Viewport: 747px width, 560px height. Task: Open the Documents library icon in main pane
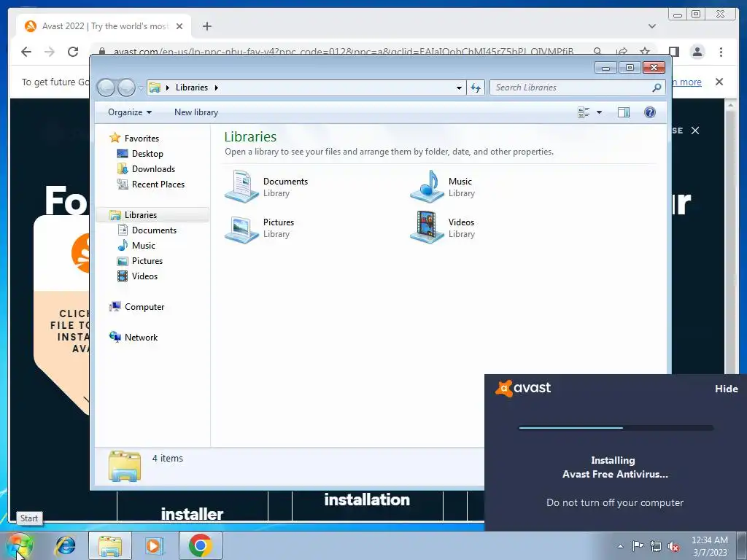pos(241,186)
